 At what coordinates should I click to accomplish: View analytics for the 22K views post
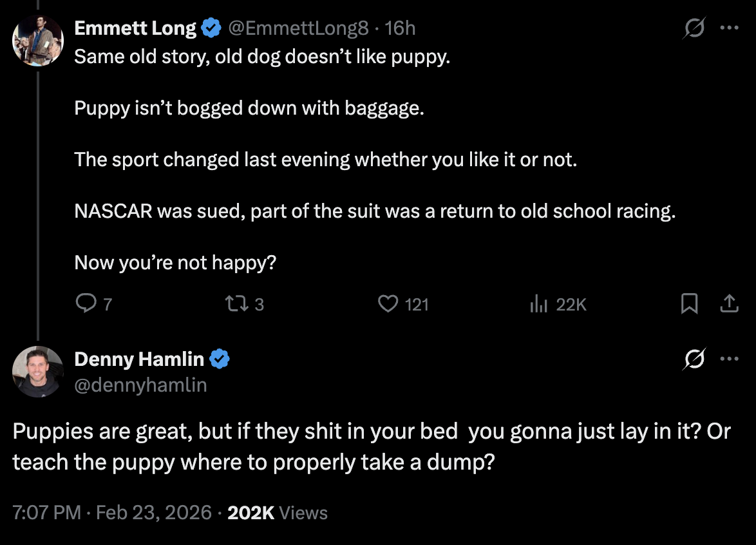(538, 304)
